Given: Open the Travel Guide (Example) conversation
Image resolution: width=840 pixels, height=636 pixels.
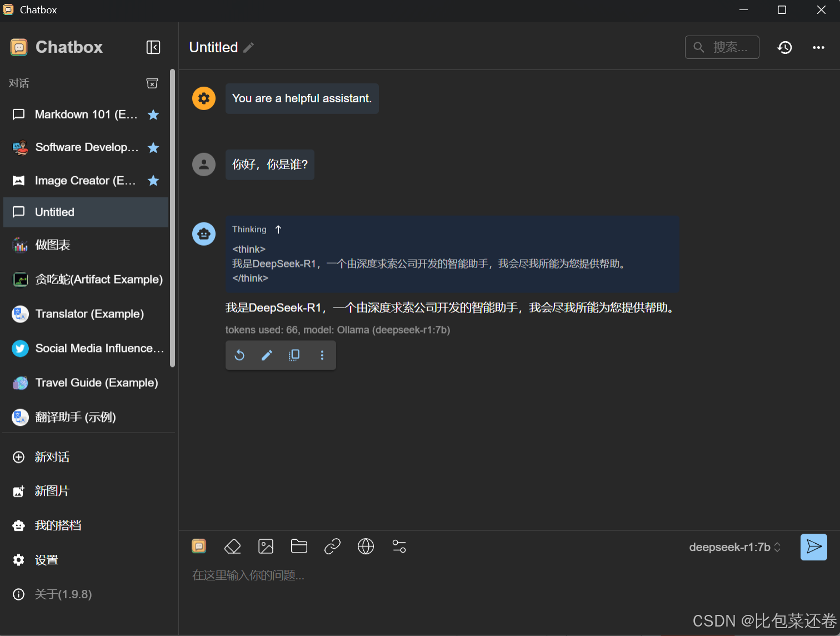Looking at the screenshot, I should (x=86, y=382).
